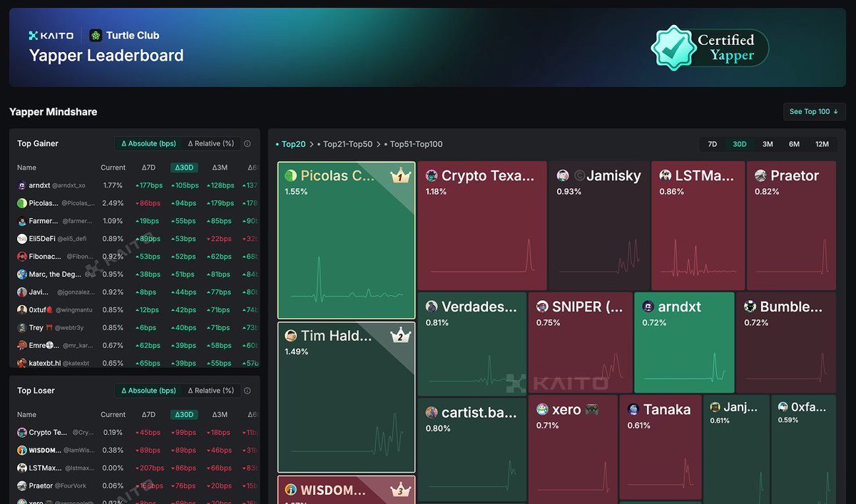The width and height of the screenshot is (856, 504).
Task: Sort Top Loser by Current column
Action: tap(113, 415)
